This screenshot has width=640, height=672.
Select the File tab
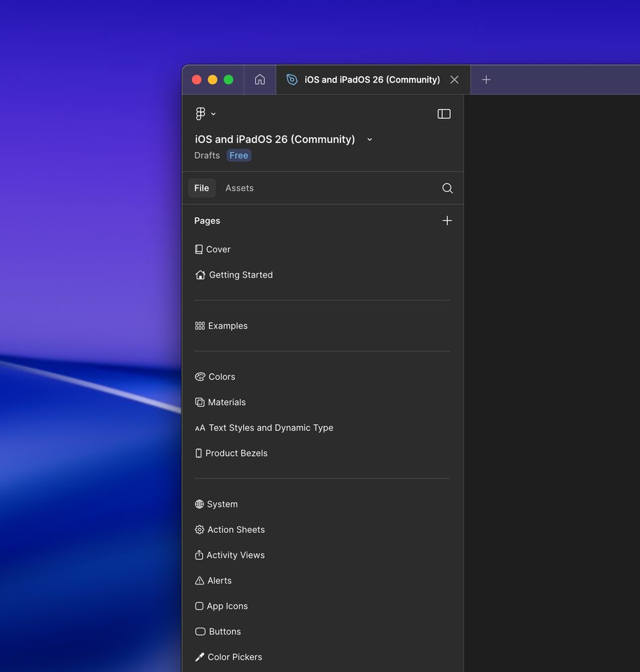click(x=201, y=188)
